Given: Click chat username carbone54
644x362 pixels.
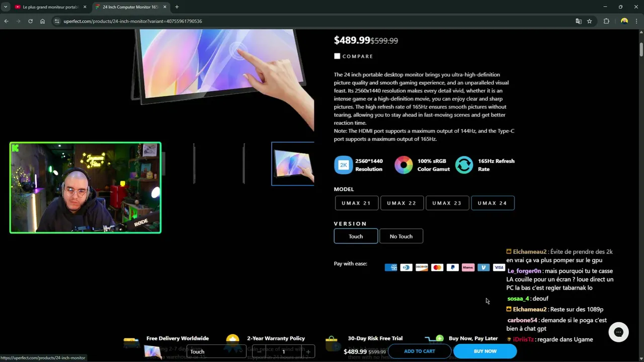Looking at the screenshot, I should click(x=522, y=320).
